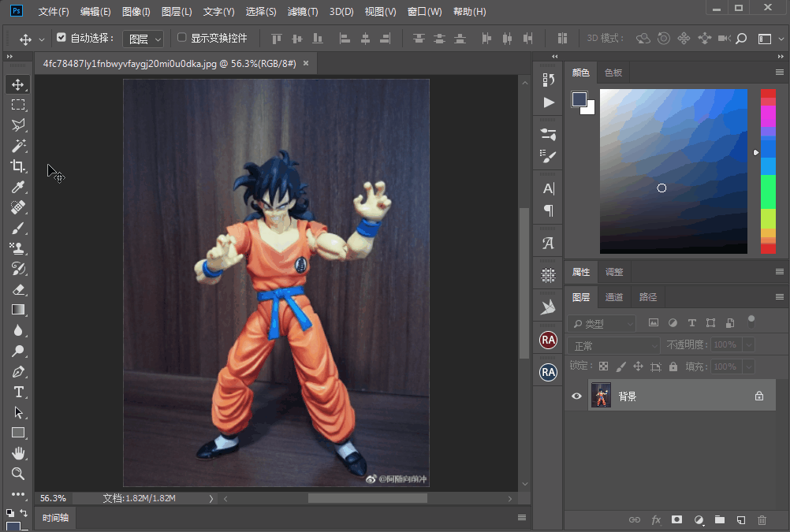Open the History panel icon

click(548, 80)
